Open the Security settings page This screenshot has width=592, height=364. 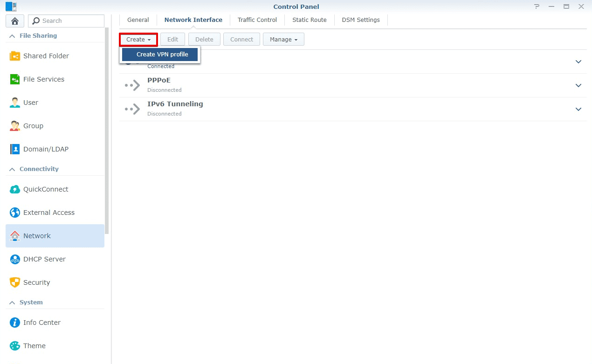37,282
